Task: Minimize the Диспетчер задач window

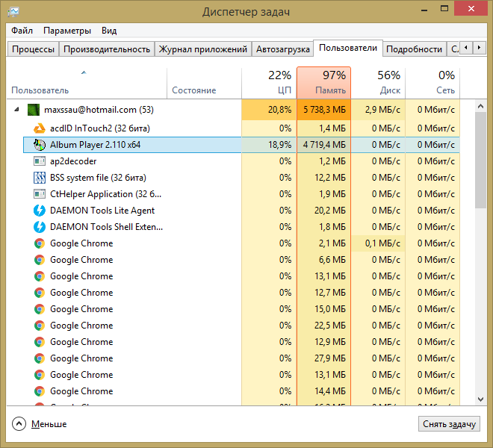Action: (x=424, y=9)
